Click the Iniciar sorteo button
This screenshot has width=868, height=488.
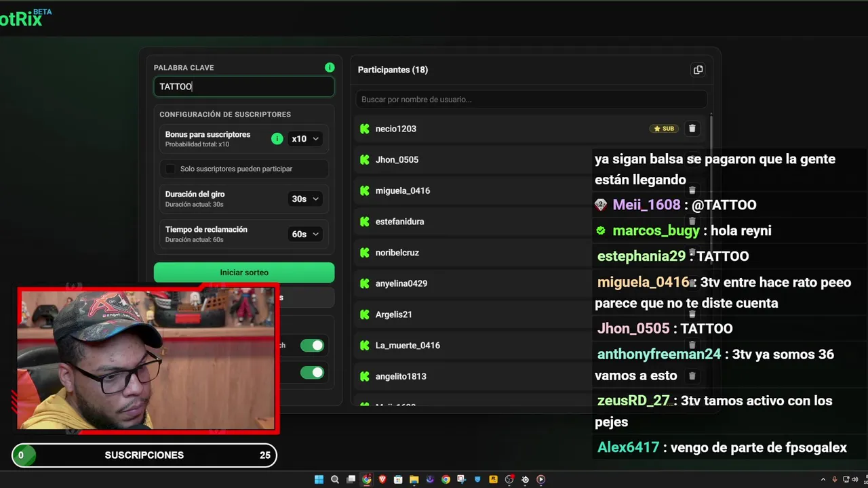[x=244, y=272]
